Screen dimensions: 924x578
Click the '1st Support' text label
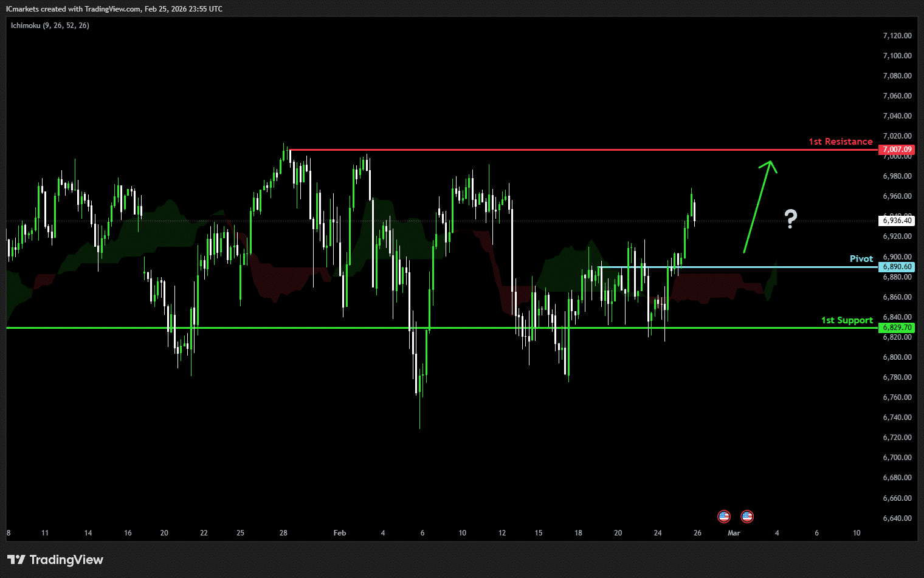[847, 320]
